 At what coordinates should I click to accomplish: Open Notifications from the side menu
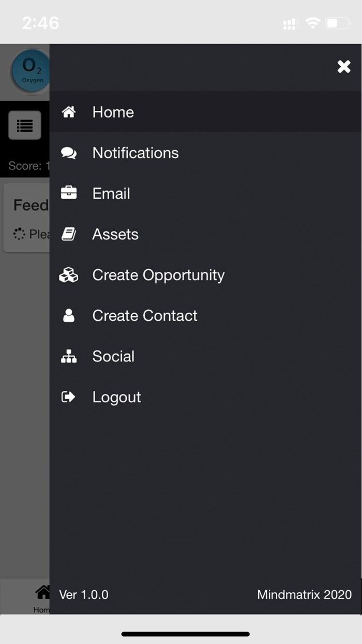coord(135,153)
